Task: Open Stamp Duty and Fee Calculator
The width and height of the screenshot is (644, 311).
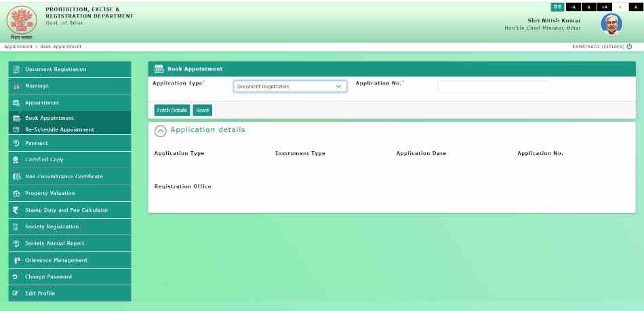Action: [70, 210]
